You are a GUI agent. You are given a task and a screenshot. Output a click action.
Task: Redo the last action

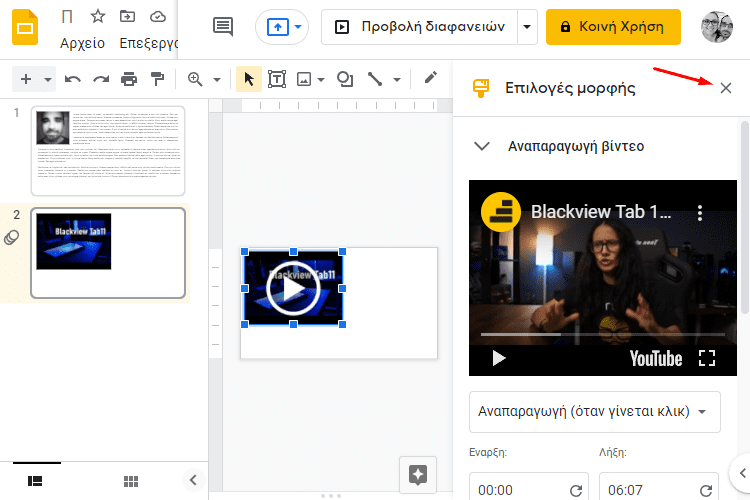coord(101,79)
